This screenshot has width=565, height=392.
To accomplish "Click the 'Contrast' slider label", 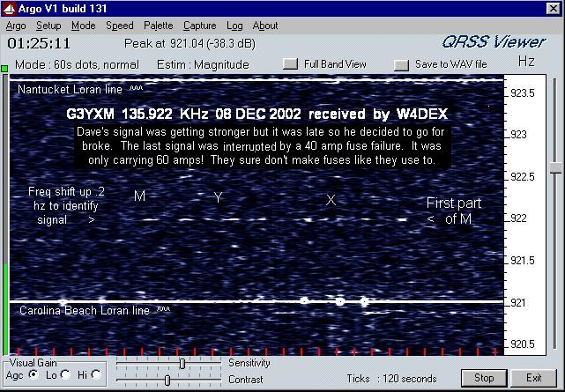I will coord(245,380).
